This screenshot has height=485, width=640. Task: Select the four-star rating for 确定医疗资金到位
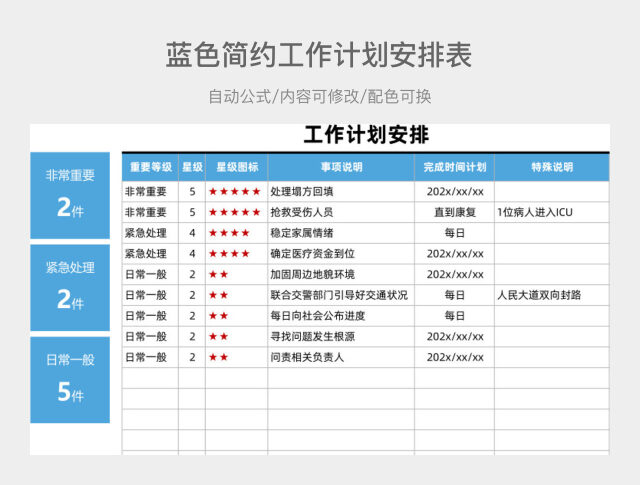coord(230,254)
